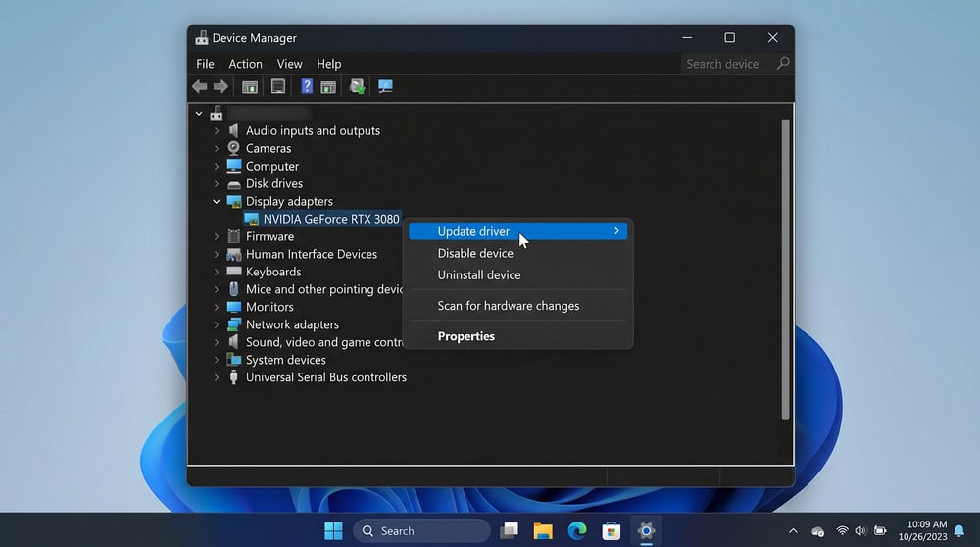Collapse the Display adapters chevron
The image size is (980, 547).
[x=217, y=201]
